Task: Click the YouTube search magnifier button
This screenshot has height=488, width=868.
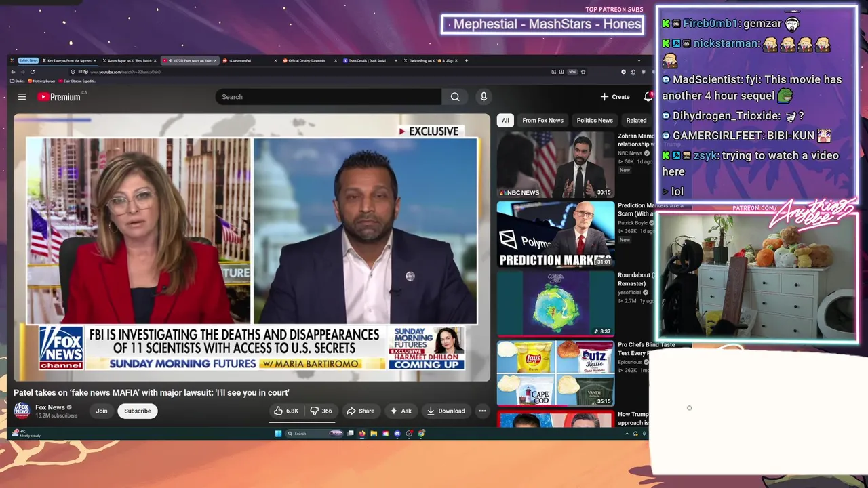Action: pos(455,97)
